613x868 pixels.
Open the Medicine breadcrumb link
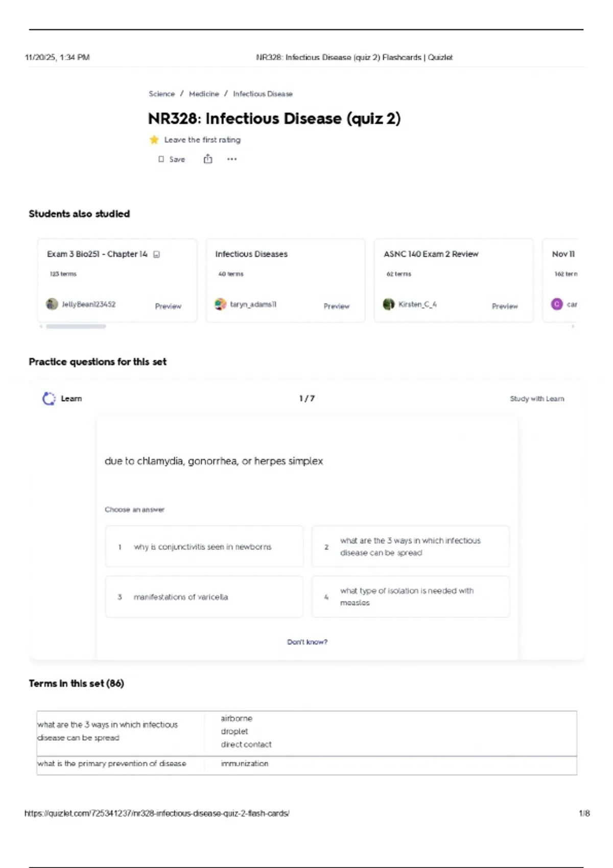tap(204, 94)
